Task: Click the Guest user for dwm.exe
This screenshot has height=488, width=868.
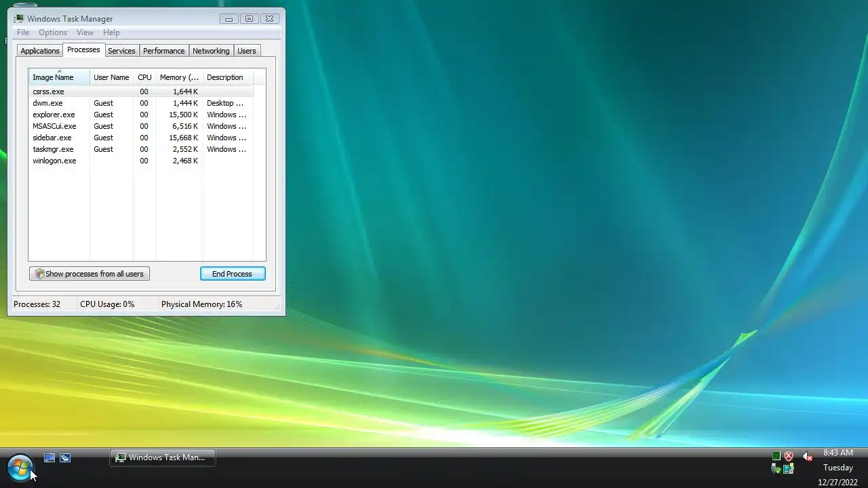Action: 103,103
